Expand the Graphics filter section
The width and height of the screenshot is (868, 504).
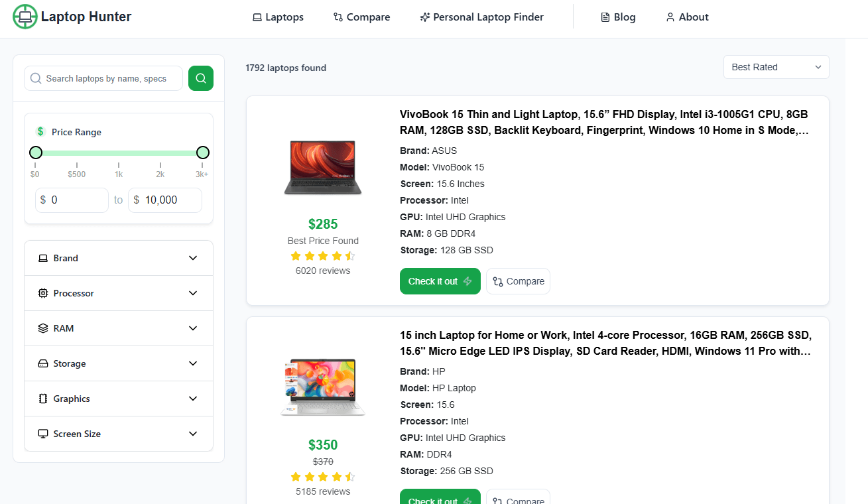pyautogui.click(x=119, y=399)
